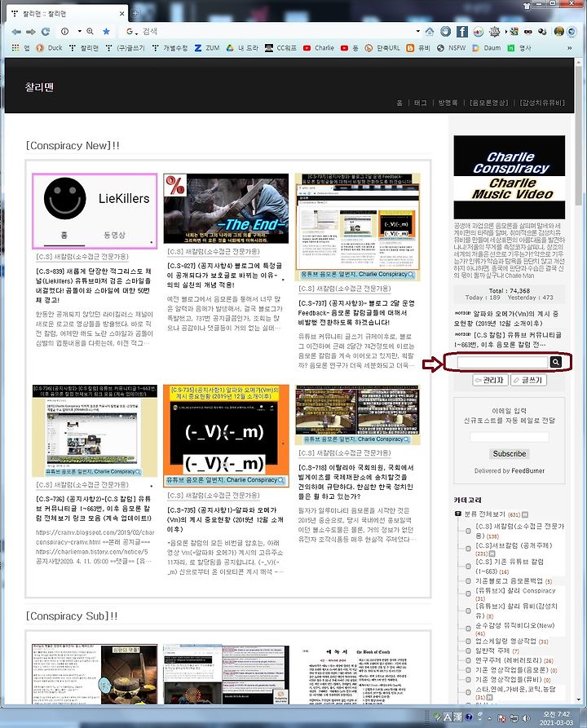Click the profile avatar icon in toolbar
587x728 pixels.
point(558,32)
